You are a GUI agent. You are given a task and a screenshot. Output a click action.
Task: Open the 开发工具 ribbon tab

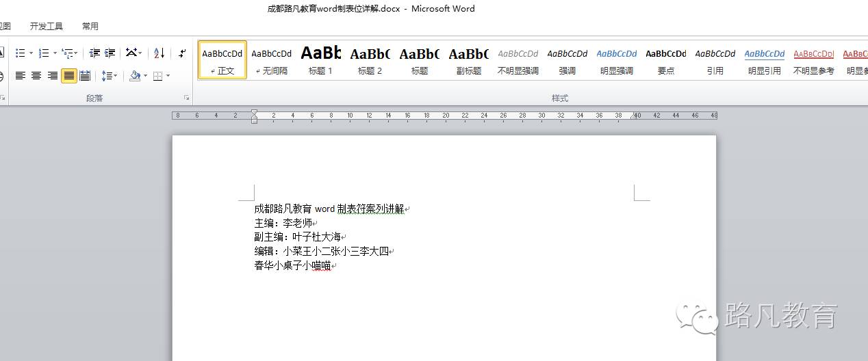coord(47,26)
